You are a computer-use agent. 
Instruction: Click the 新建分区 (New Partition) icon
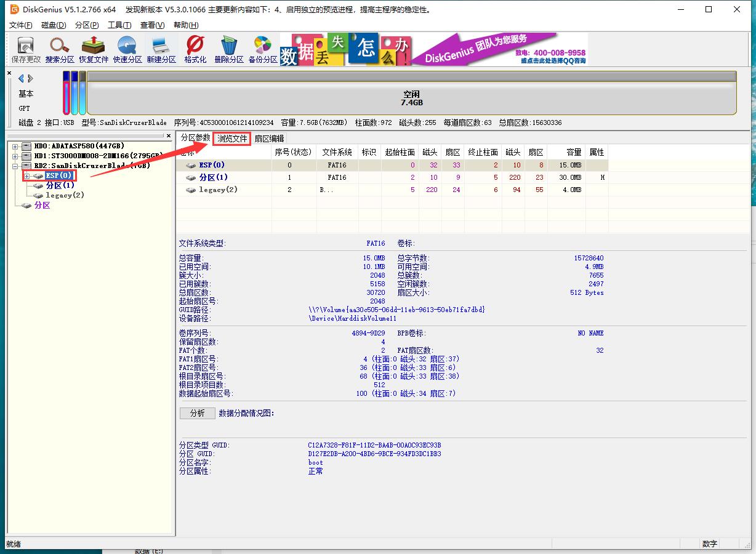(x=161, y=49)
